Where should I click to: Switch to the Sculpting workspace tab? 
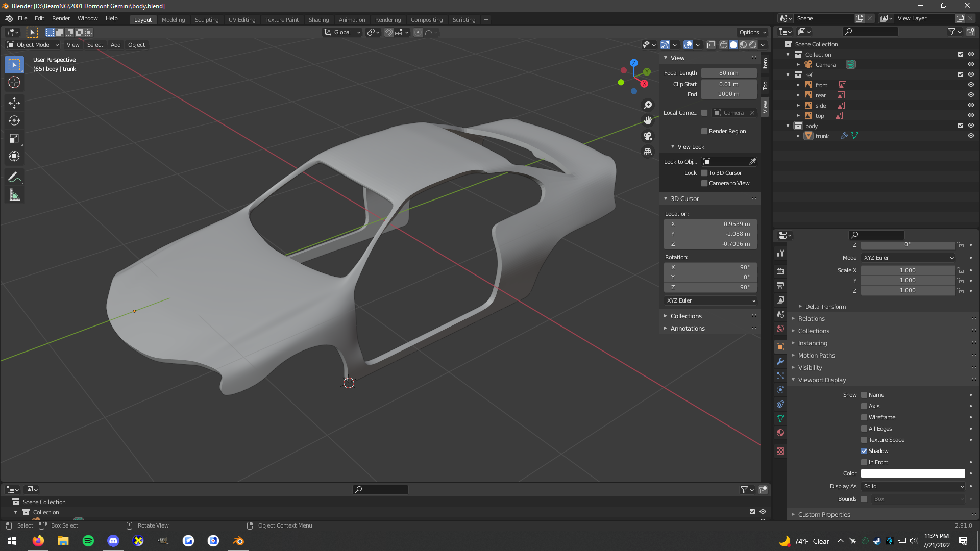pos(206,20)
